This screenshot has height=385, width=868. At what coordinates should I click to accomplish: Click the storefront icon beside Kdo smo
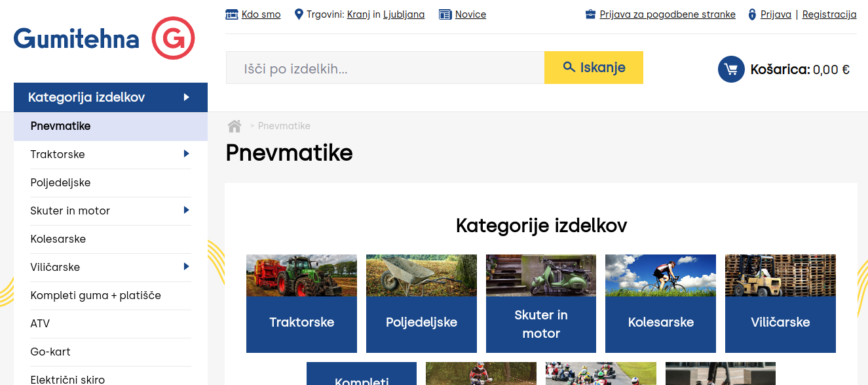point(231,13)
